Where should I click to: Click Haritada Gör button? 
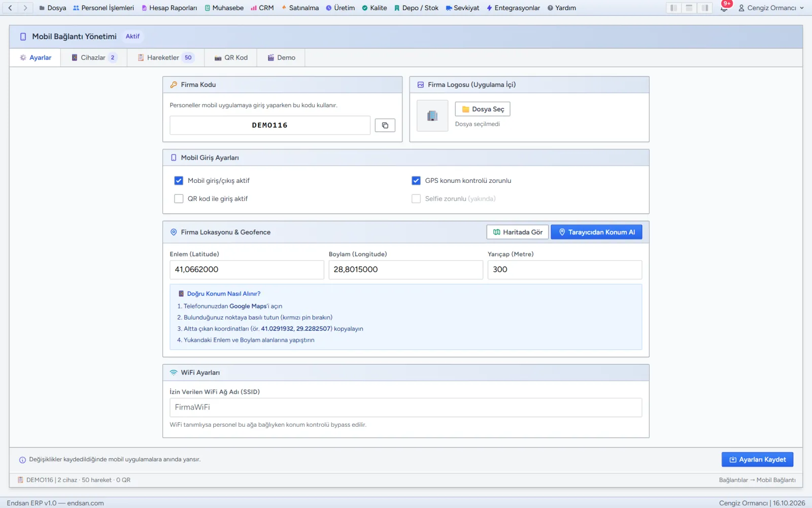click(x=517, y=232)
